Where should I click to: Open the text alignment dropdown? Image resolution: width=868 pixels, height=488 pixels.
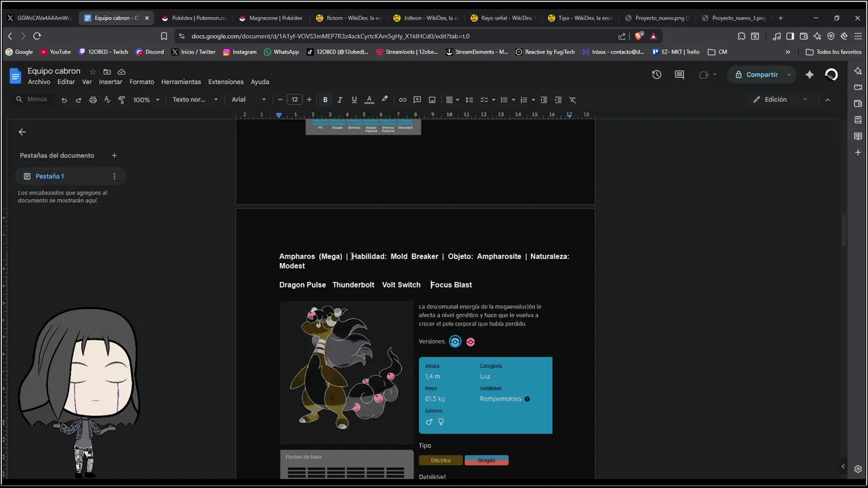pos(452,100)
